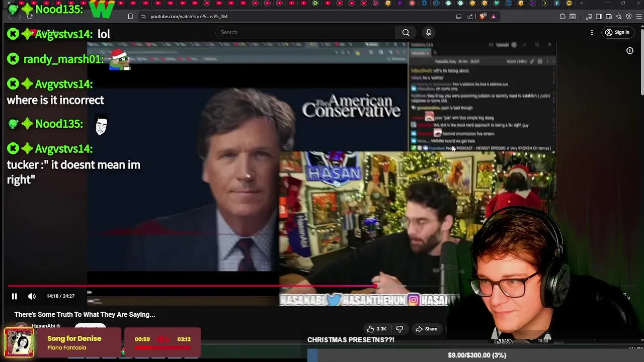
Task: Open site settings icon beside the URL
Action: click(143, 16)
